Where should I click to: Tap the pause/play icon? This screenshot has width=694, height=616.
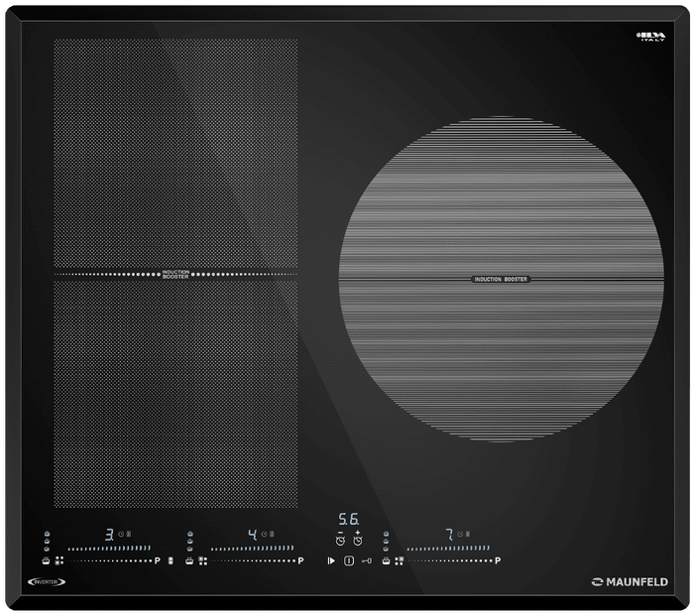pos(331,561)
